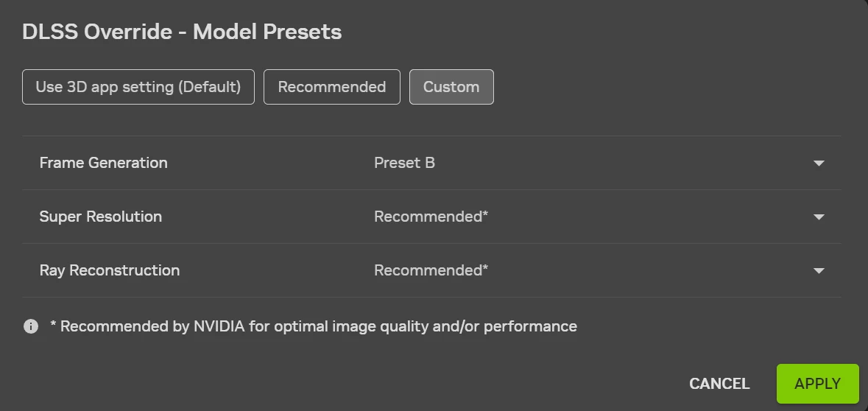Open the Frame Generation dropdown arrow

pos(818,163)
